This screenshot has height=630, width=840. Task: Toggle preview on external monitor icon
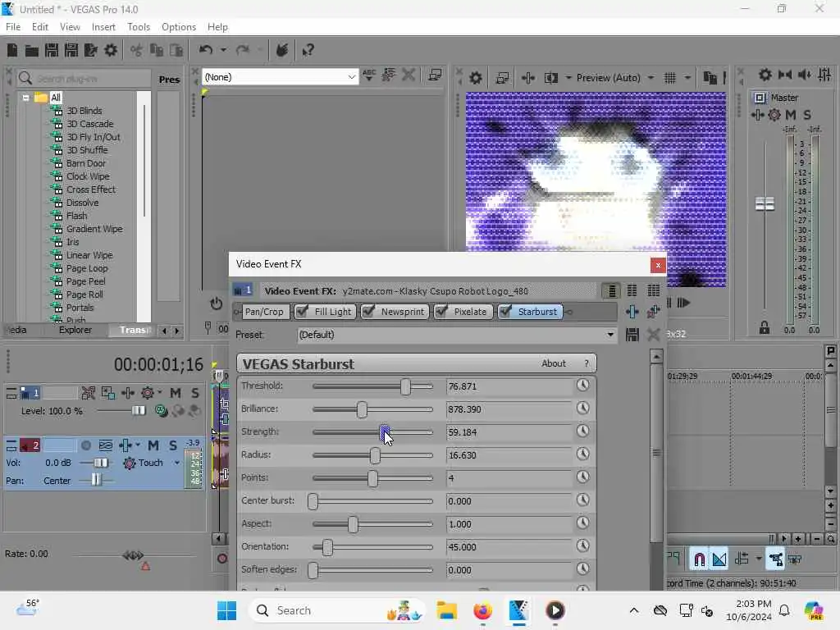tap(502, 78)
